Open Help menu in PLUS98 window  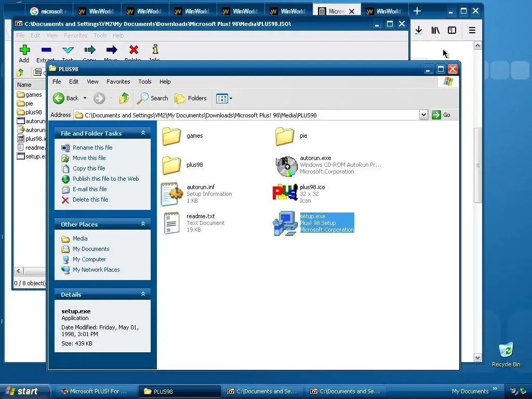(165, 82)
